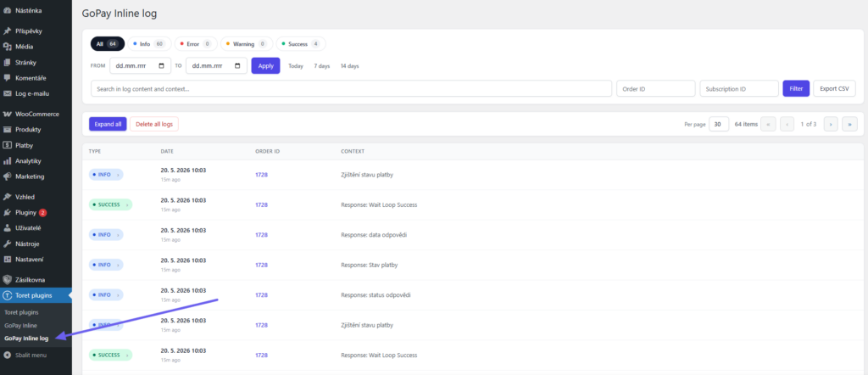Click the CONTEXT column header
Image resolution: width=868 pixels, height=375 pixels.
[353, 151]
